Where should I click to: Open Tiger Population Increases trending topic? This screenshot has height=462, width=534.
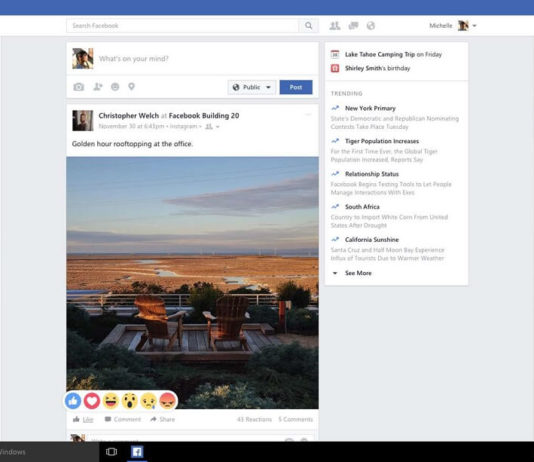(382, 141)
